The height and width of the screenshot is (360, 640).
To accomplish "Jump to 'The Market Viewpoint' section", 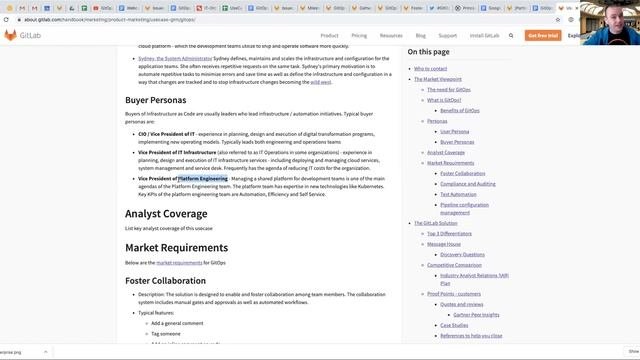I will click(x=438, y=79).
